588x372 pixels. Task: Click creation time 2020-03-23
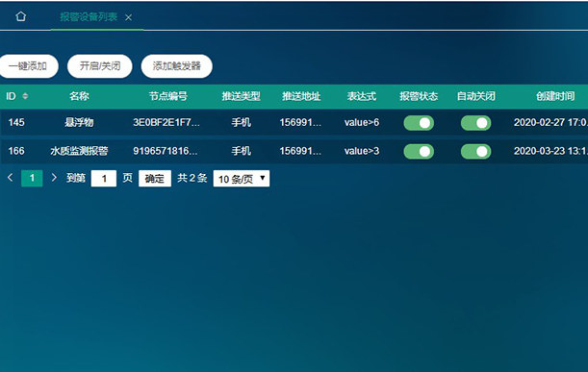(x=550, y=151)
